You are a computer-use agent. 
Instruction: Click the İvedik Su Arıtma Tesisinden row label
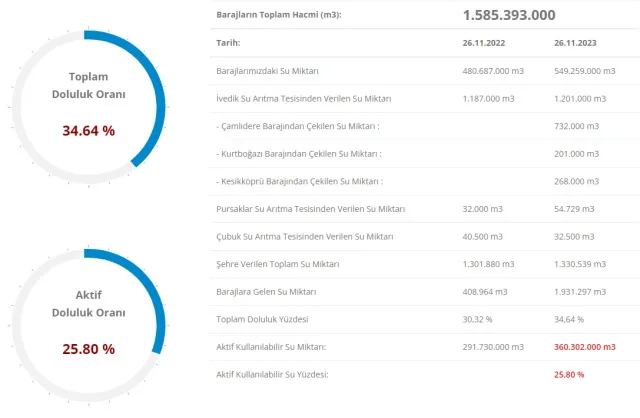point(304,99)
